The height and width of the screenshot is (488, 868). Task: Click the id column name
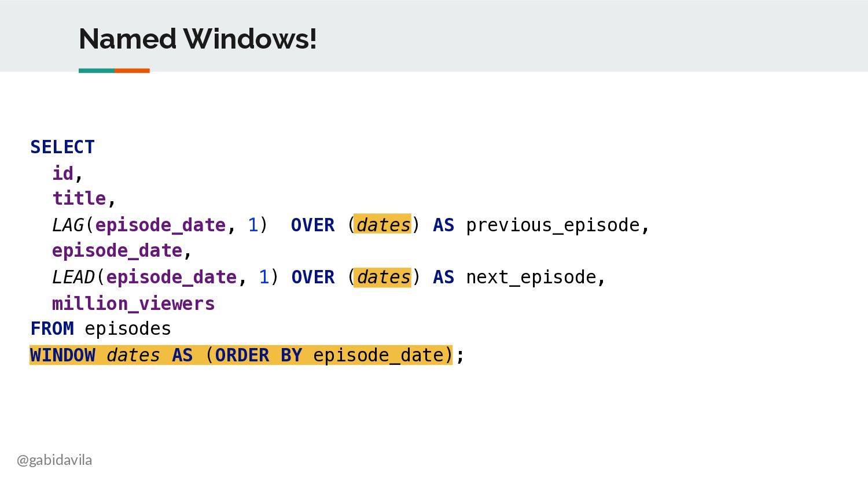[x=63, y=173]
